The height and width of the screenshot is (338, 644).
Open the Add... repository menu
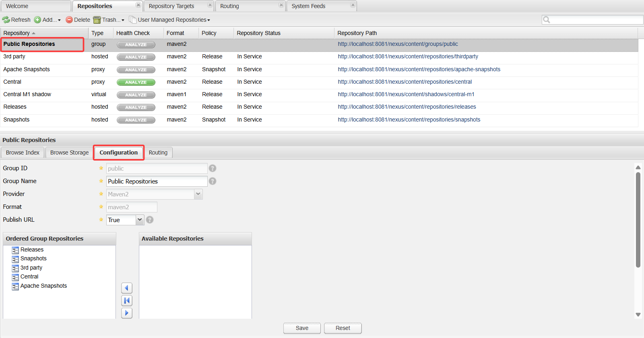tap(47, 20)
